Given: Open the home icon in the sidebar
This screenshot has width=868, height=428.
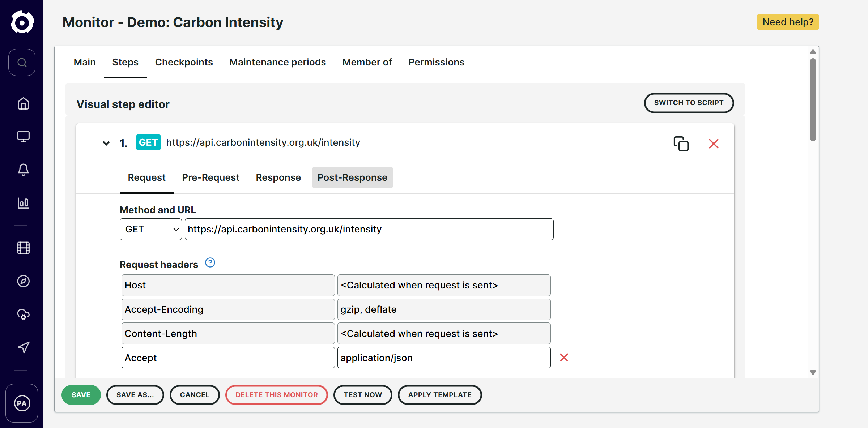Looking at the screenshot, I should (x=24, y=103).
